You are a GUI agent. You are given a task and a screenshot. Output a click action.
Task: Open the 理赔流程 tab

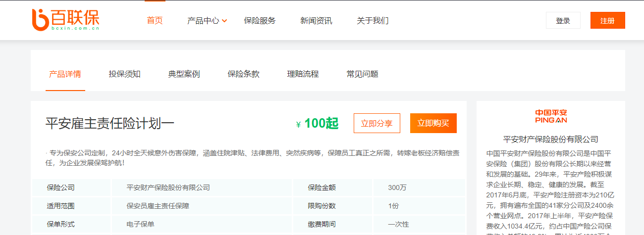click(x=303, y=74)
